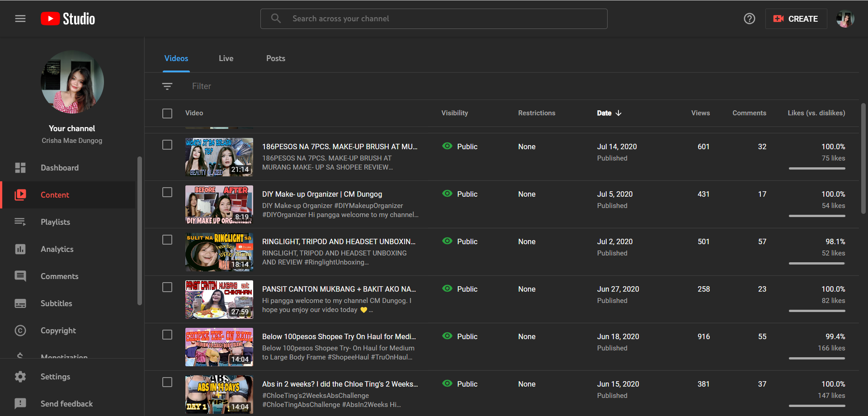Viewport: 868px width, 416px height.
Task: Open Public visibility dropdown for PANSIT CANTON video
Action: pos(467,289)
